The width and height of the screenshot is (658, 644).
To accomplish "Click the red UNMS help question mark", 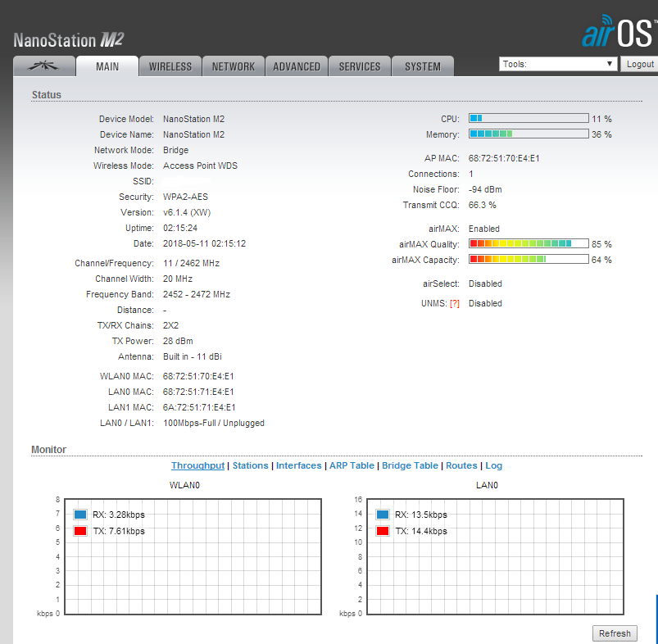I will point(455,303).
